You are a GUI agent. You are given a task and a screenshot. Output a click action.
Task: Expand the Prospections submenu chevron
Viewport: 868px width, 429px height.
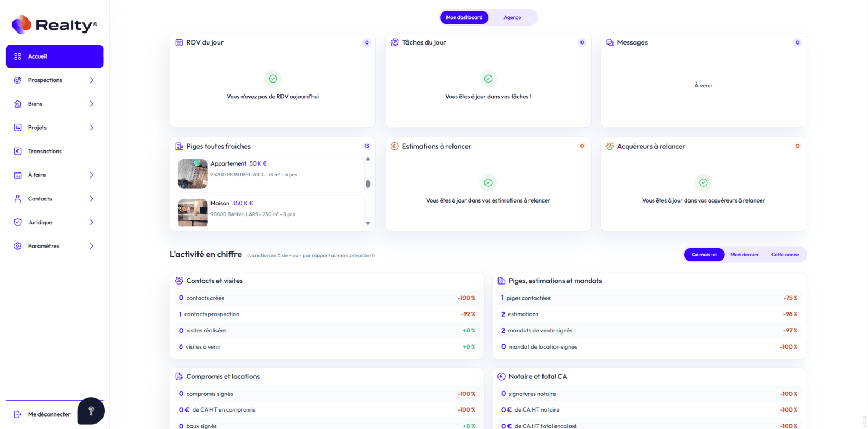tap(91, 80)
